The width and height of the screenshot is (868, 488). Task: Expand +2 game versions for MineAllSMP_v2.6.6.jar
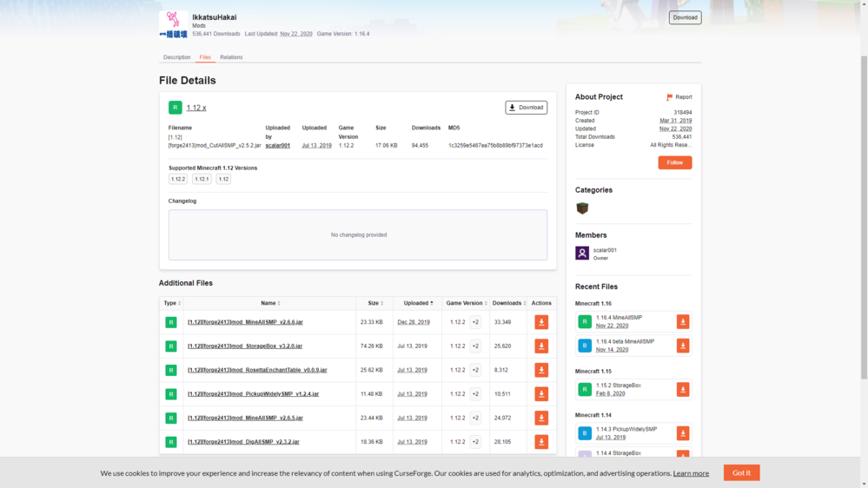475,322
